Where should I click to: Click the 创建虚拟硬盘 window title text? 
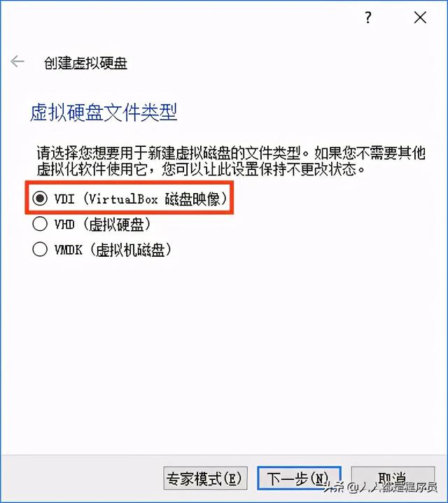[x=85, y=63]
